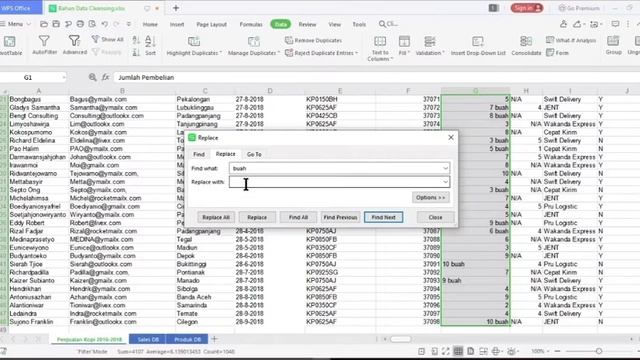Click the Print quick-access icon
The width and height of the screenshot is (640, 360).
[x=80, y=24]
